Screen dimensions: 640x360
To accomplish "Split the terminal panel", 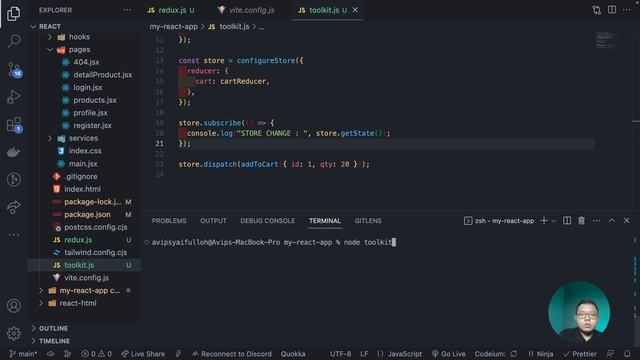I will (x=567, y=220).
